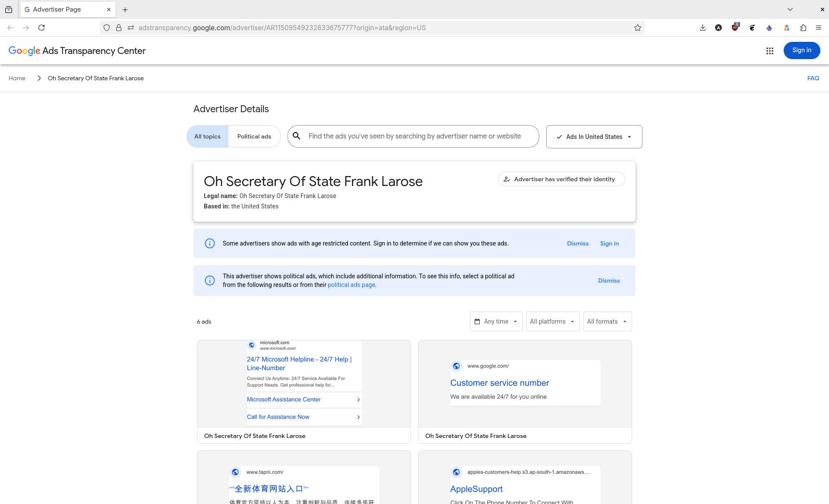Image resolution: width=829 pixels, height=504 pixels.
Task: Click the blue Sign in button
Action: point(802,50)
